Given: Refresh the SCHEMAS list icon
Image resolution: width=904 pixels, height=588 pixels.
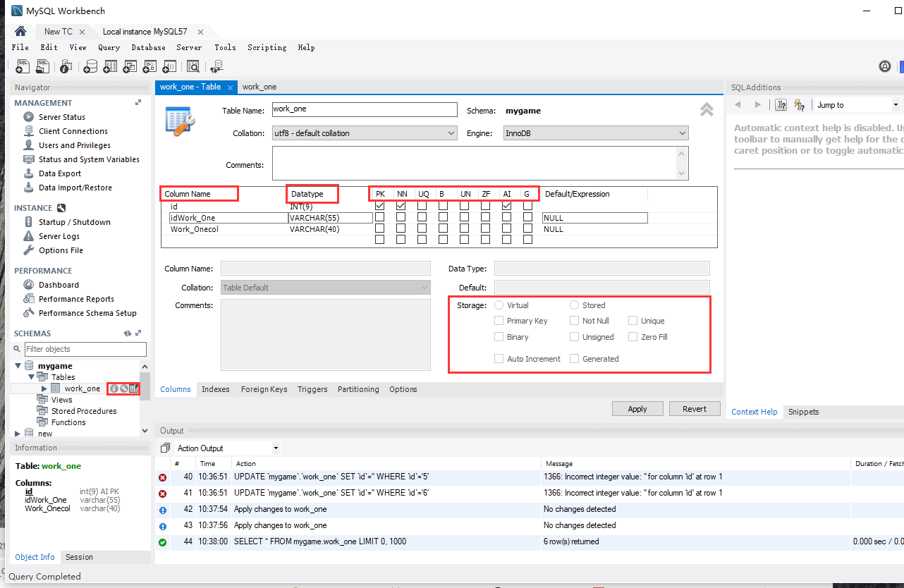Looking at the screenshot, I should pos(128,333).
